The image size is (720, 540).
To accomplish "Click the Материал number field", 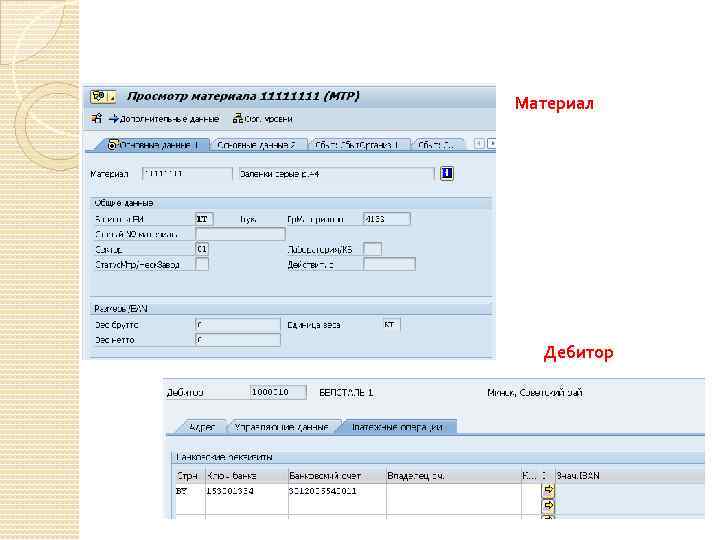I will (187, 174).
